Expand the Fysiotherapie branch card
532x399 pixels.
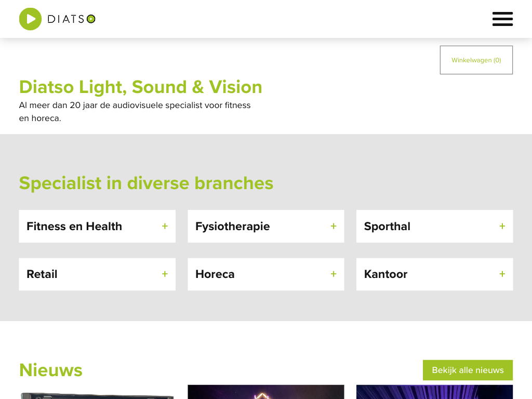233,227
